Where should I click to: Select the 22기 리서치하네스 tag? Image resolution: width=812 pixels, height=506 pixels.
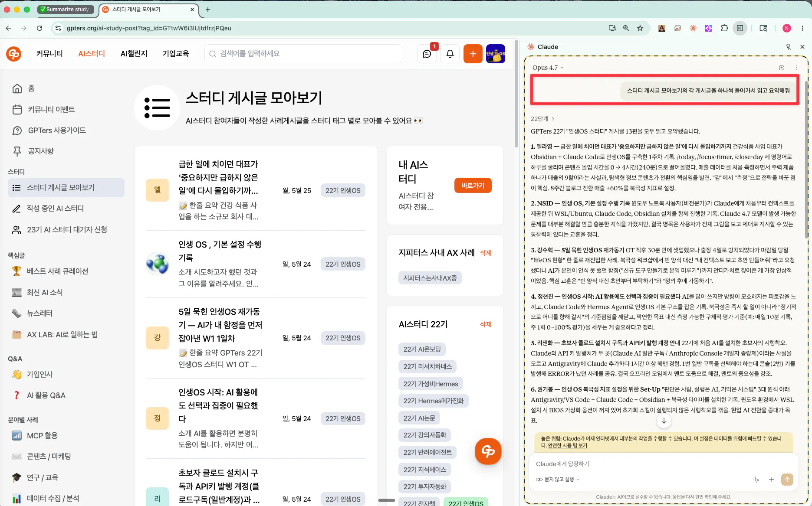[427, 366]
